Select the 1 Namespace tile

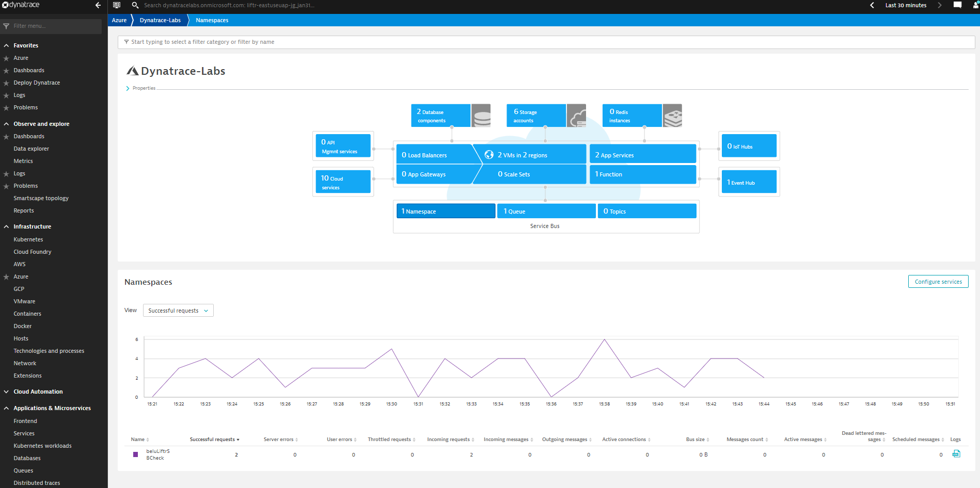(x=446, y=211)
